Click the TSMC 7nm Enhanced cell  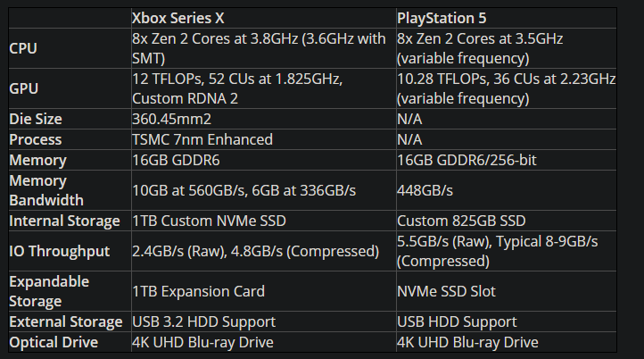tap(202, 139)
